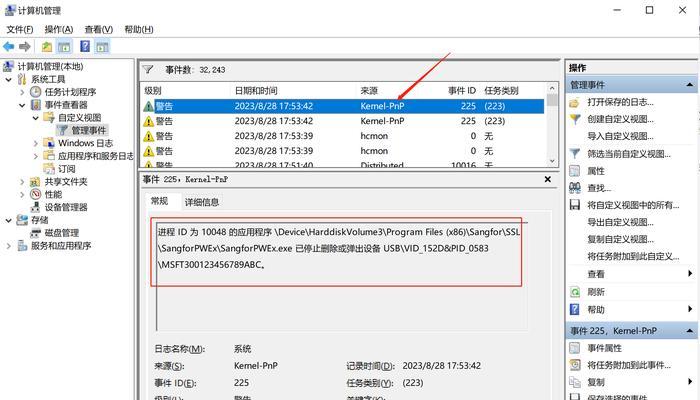Close the event 225 preview pane
Viewport: 700px width, 400px height.
(x=548, y=179)
